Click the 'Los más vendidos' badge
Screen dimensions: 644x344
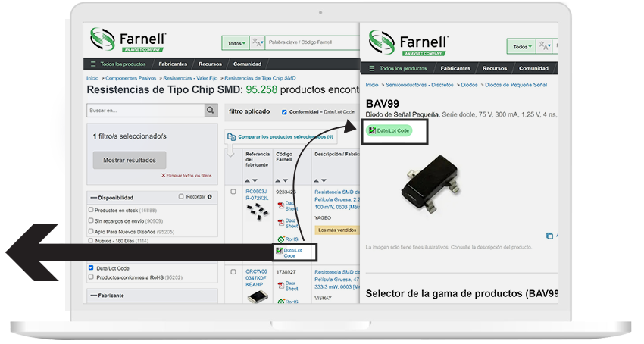[337, 230]
